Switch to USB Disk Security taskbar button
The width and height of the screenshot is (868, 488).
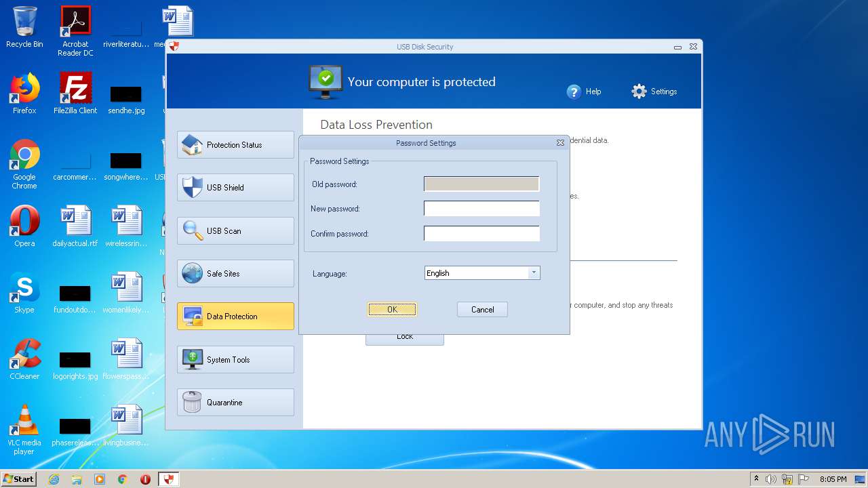169,479
